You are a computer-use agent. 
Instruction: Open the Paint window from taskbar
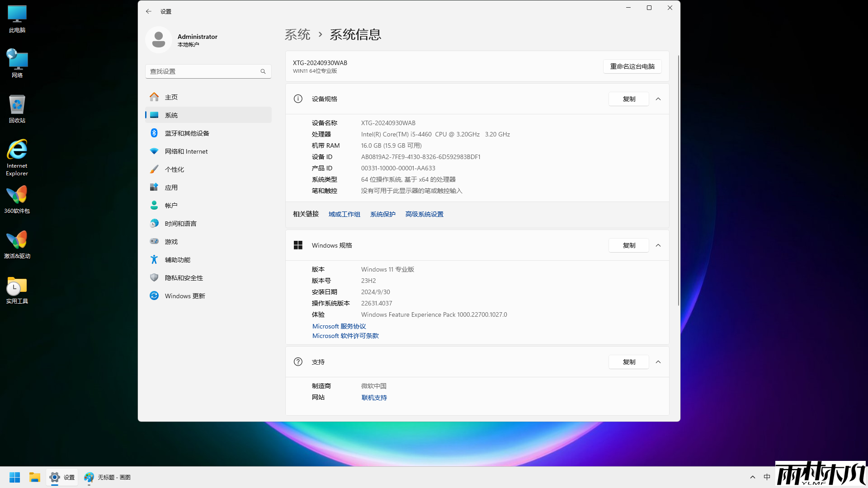click(108, 477)
